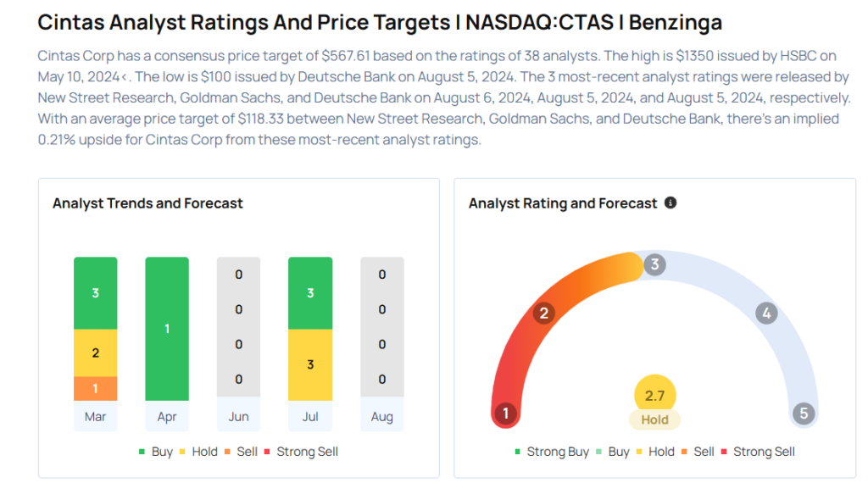
Task: Click orange Sell segment of Mar bar
Action: [95, 388]
